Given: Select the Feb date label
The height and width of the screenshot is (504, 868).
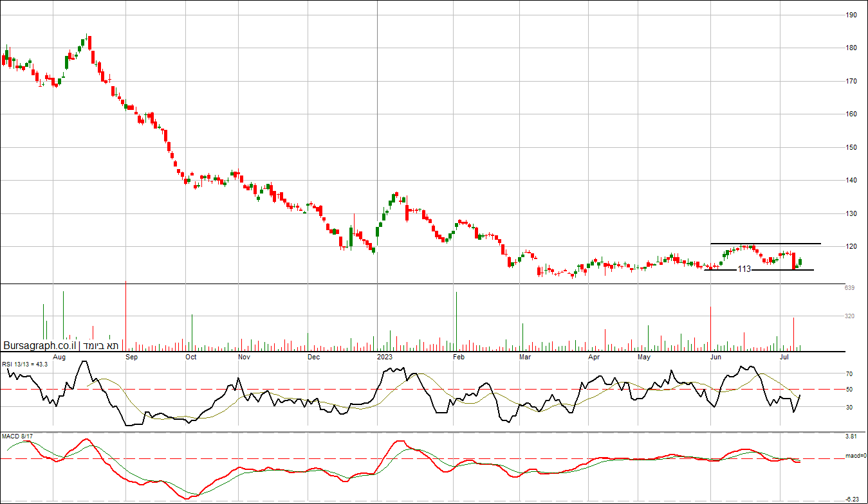Looking at the screenshot, I should point(459,356).
